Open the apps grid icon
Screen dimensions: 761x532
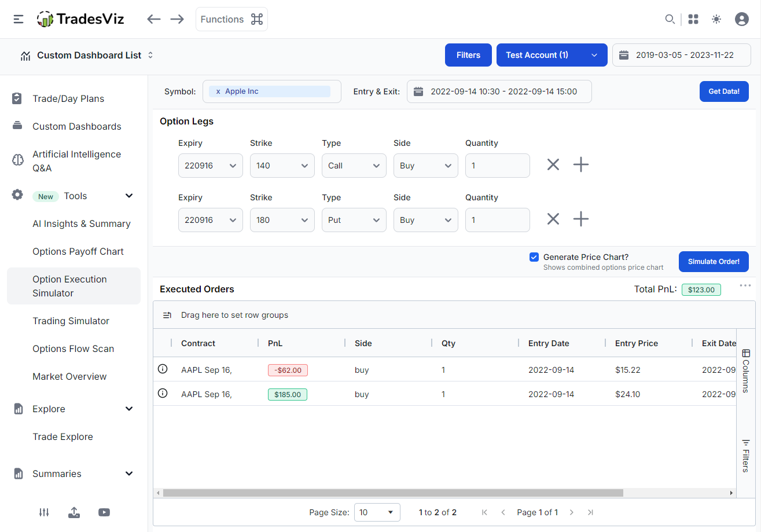[x=693, y=19]
